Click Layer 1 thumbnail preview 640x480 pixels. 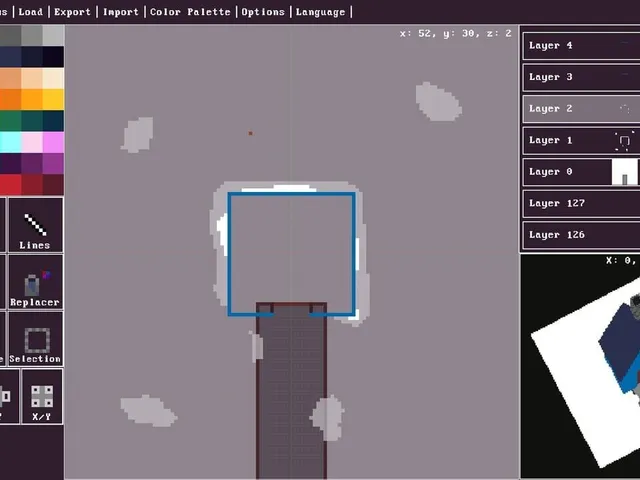coord(625,141)
